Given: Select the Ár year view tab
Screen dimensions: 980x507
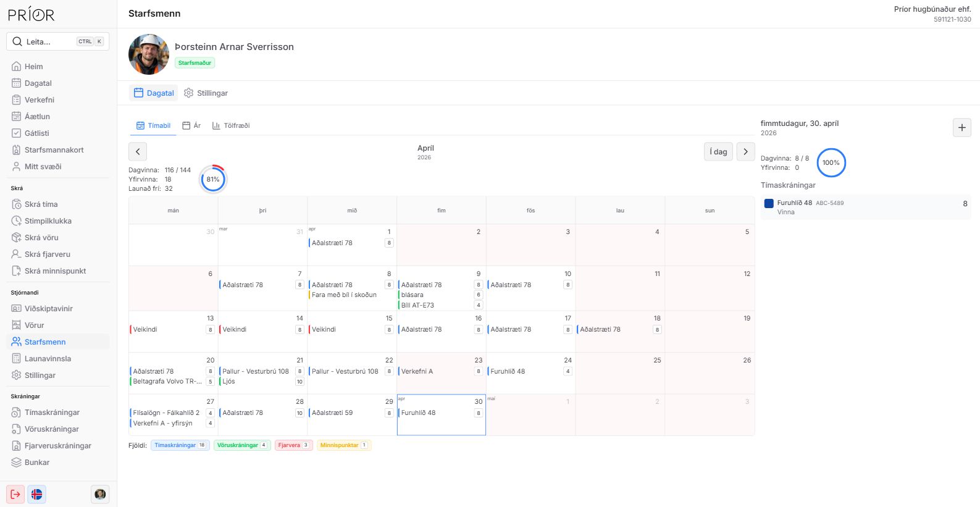Looking at the screenshot, I should (191, 126).
